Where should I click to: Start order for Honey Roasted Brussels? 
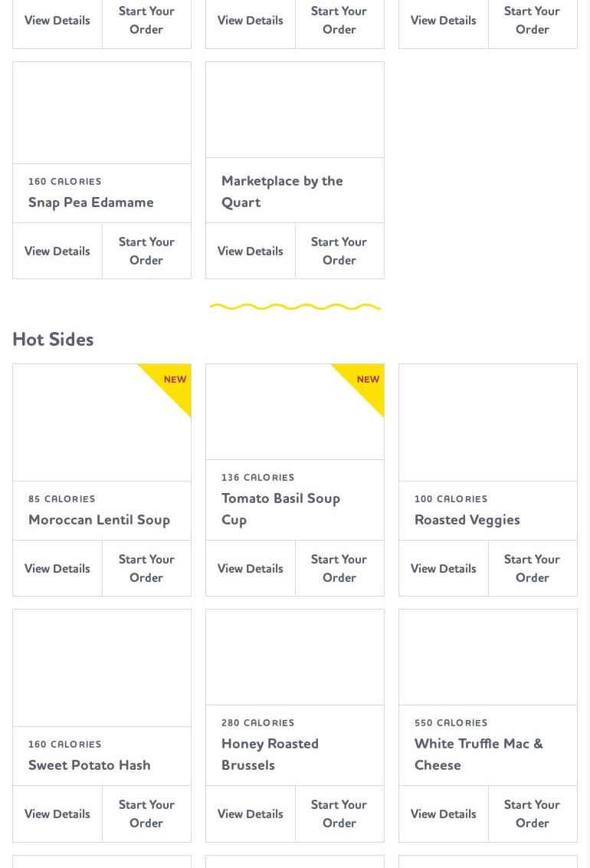pyautogui.click(x=339, y=814)
